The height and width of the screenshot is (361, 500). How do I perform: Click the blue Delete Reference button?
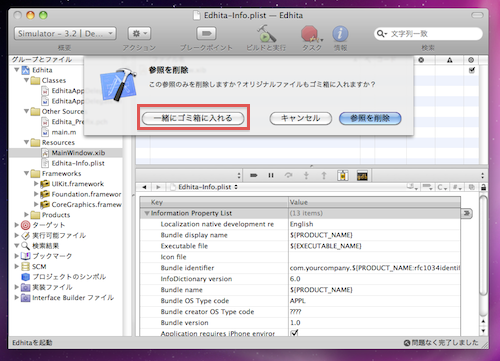pyautogui.click(x=370, y=118)
